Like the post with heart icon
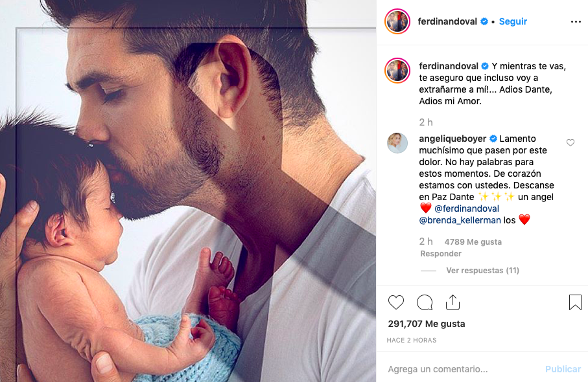 click(395, 302)
